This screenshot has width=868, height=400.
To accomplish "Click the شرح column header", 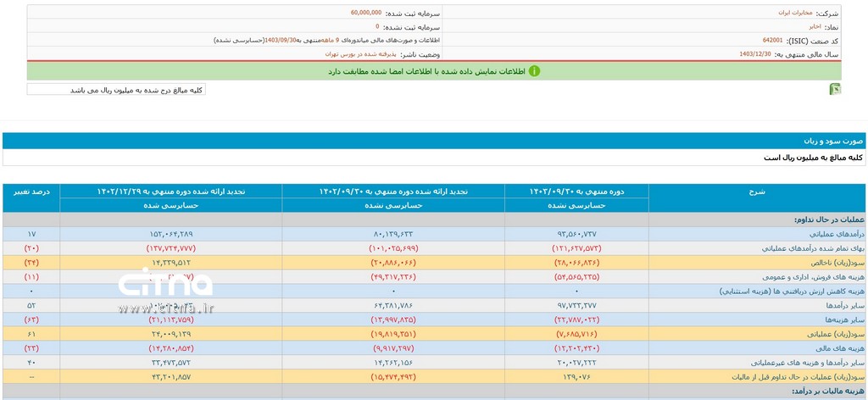I will (757, 192).
